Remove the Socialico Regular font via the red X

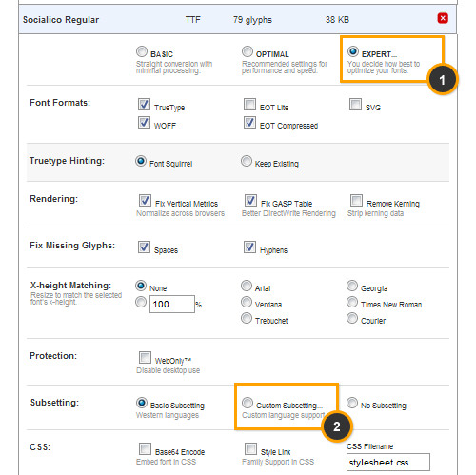click(x=443, y=18)
